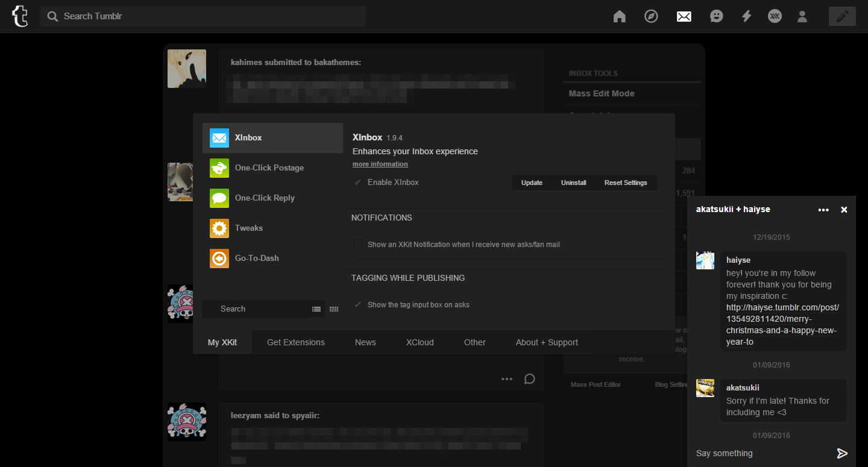Open the Other tab in XKit
868x467 pixels.
[475, 342]
